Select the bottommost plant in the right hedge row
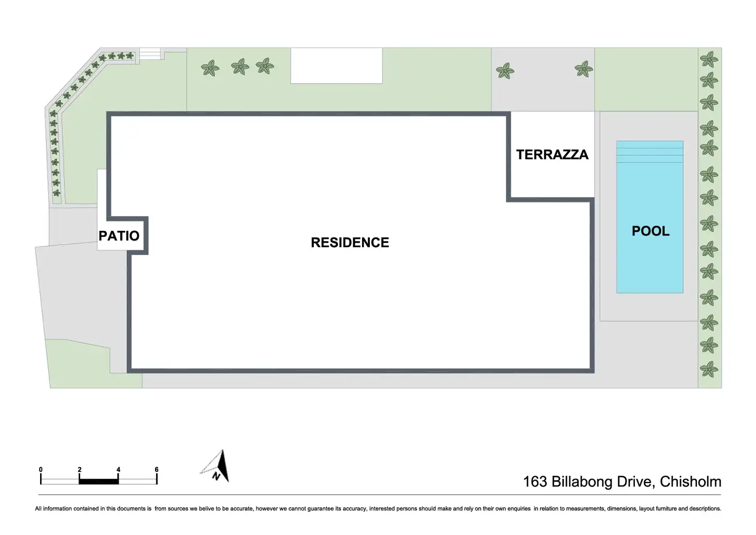 tap(709, 369)
